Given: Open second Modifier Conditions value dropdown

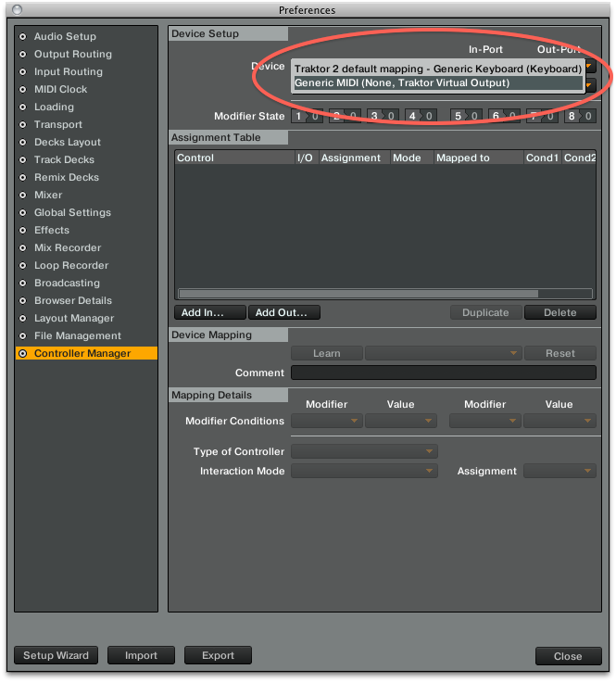Looking at the screenshot, I should [x=559, y=421].
